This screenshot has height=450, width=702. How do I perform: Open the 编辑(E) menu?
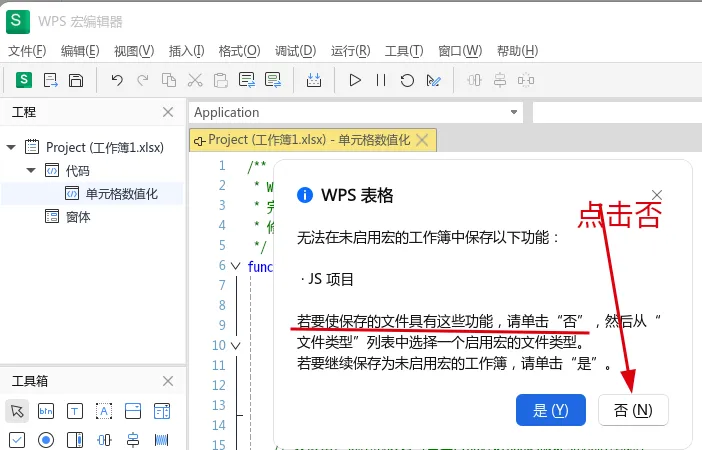pyautogui.click(x=80, y=51)
